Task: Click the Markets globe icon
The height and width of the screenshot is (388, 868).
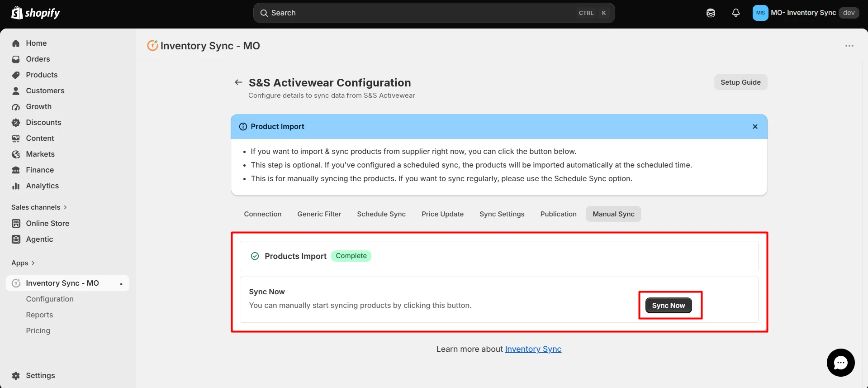Action: [16, 154]
